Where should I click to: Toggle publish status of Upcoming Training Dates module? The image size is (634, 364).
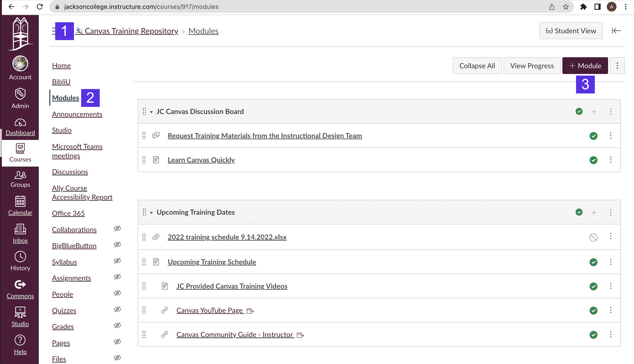click(579, 212)
